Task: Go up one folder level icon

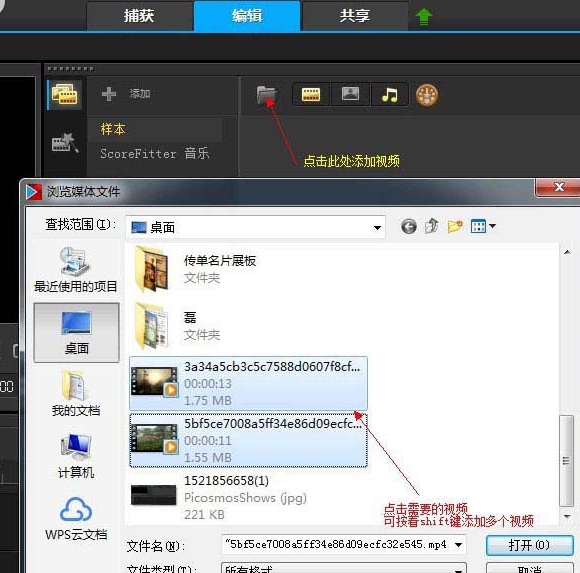Action: click(431, 226)
